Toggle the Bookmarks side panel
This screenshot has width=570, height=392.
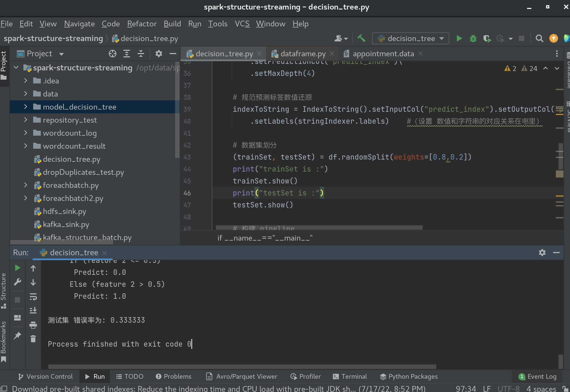(4, 341)
